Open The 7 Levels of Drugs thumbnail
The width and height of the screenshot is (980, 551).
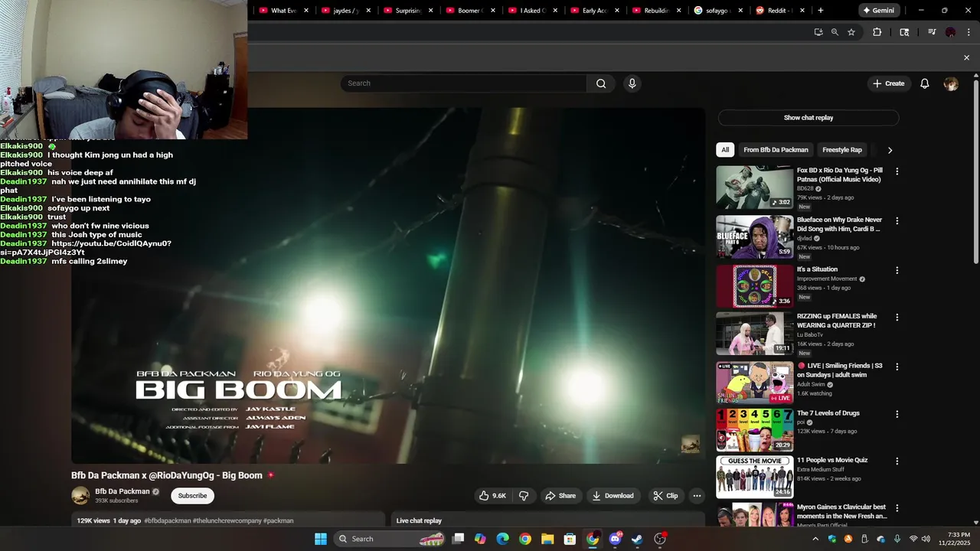tap(755, 430)
